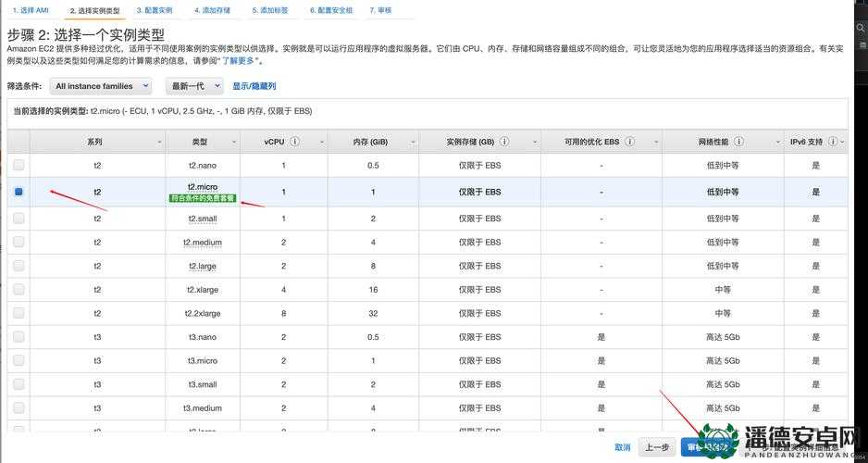Click the 网络性能 column info icon
The image size is (868, 463).
click(738, 142)
